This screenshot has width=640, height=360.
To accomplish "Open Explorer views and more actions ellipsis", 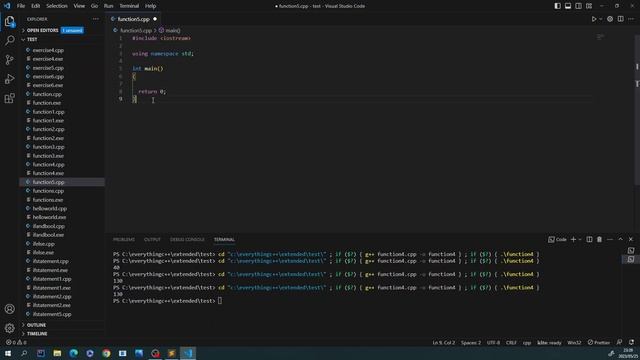I will click(x=96, y=19).
